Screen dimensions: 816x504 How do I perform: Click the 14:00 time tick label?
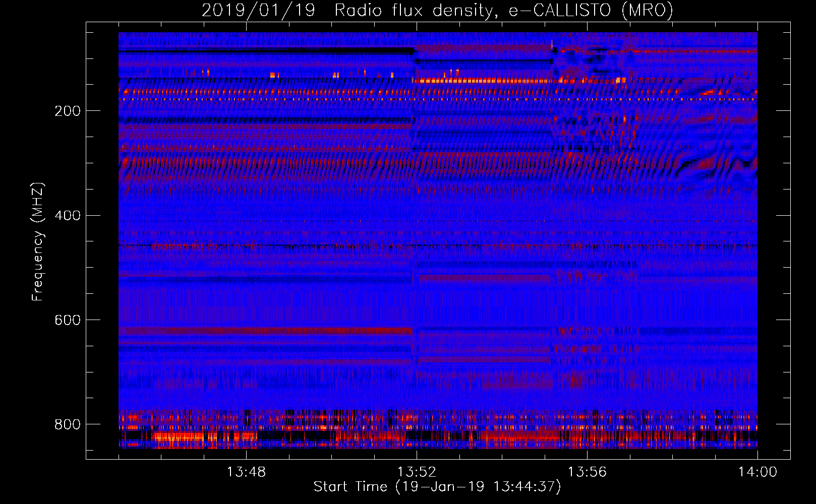point(757,472)
